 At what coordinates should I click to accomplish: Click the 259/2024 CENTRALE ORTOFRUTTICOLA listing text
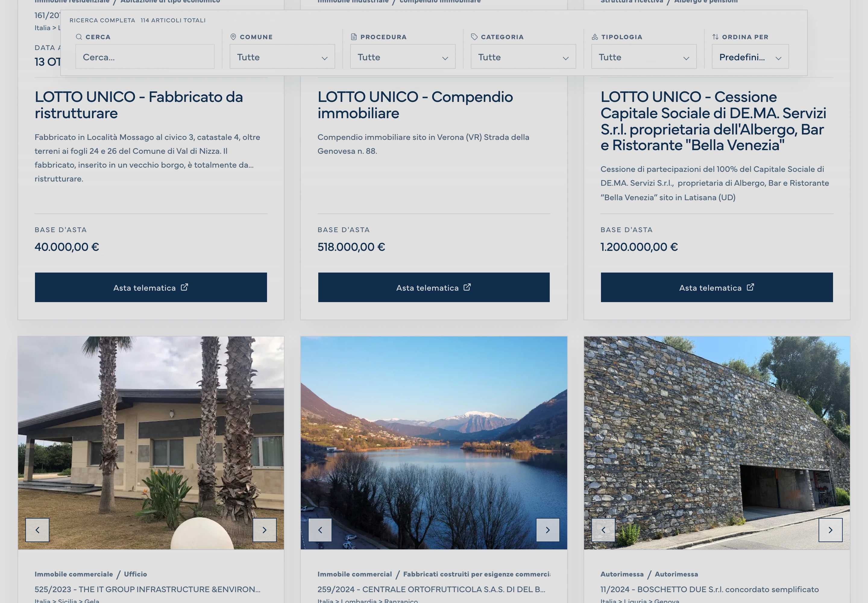pyautogui.click(x=431, y=589)
